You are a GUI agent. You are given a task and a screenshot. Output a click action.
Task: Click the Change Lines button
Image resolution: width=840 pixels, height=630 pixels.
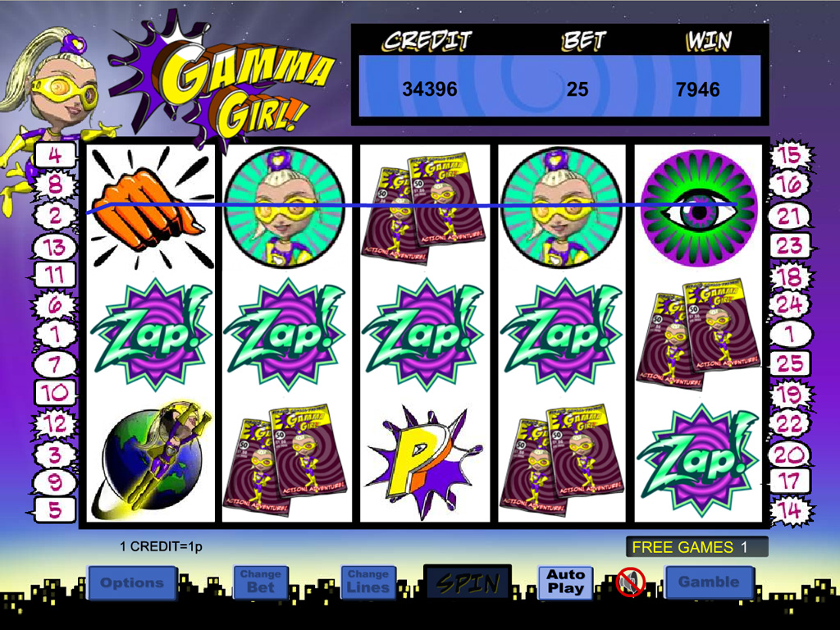[368, 582]
